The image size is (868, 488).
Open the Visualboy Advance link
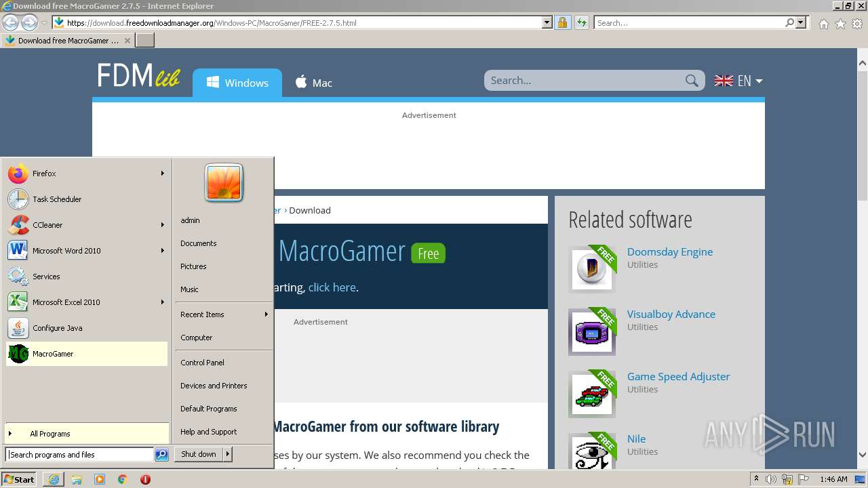(x=671, y=314)
